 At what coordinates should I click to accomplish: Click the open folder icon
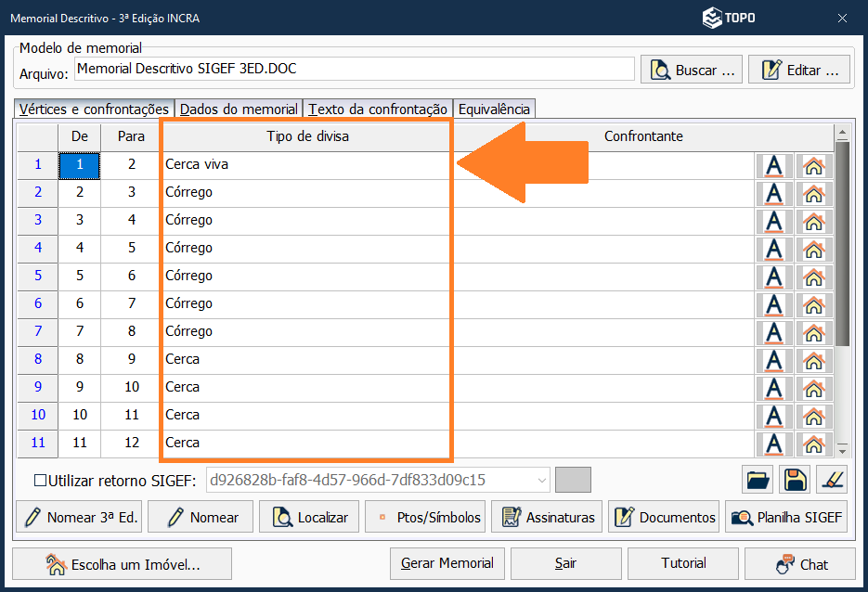coord(758,480)
